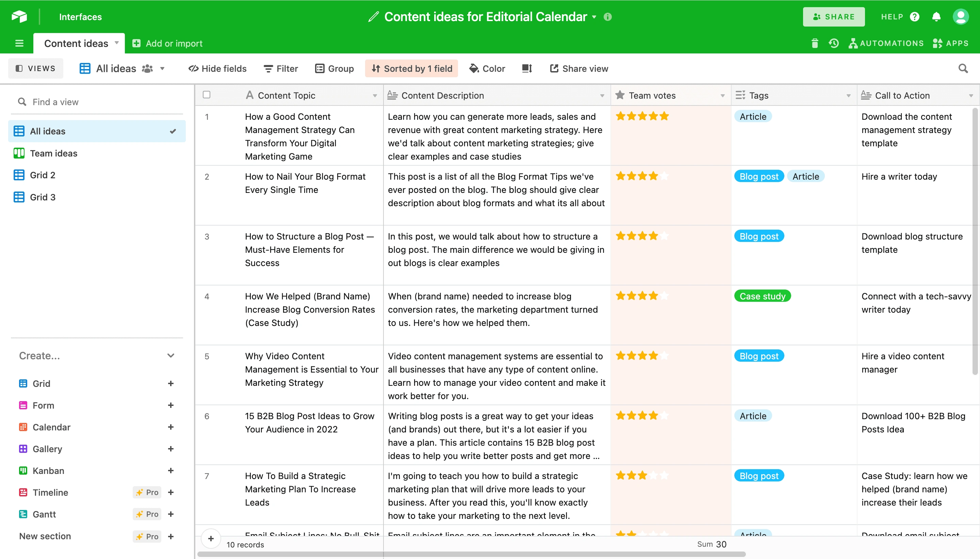Open the notifications bell icon
Image resolution: width=980 pixels, height=559 pixels.
(x=936, y=17)
